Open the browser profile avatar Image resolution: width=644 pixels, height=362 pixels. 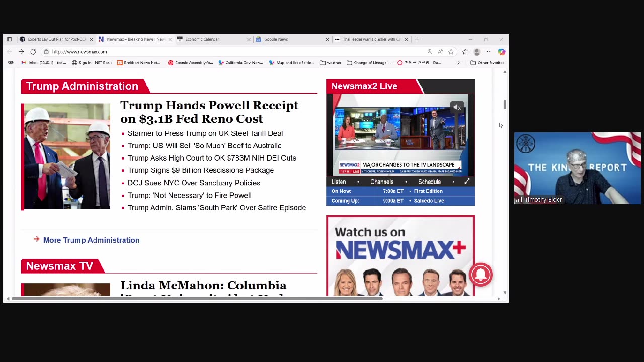[x=477, y=52]
